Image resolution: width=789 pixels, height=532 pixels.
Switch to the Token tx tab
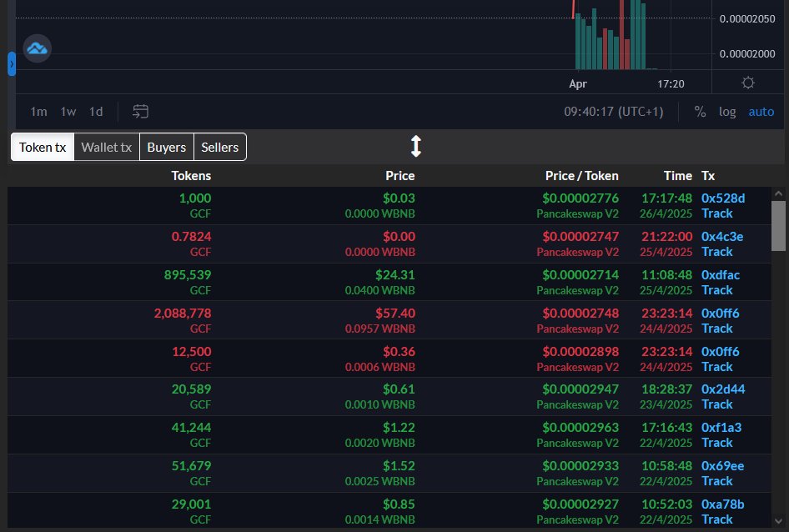pos(43,147)
